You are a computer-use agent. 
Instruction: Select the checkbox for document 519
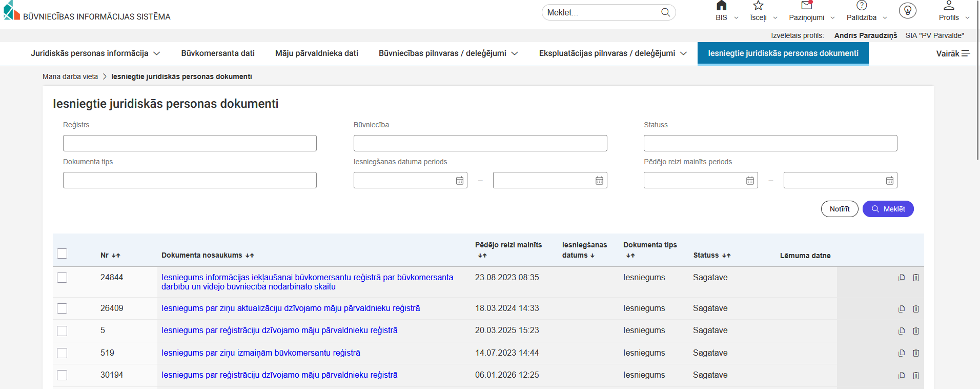pyautogui.click(x=62, y=353)
